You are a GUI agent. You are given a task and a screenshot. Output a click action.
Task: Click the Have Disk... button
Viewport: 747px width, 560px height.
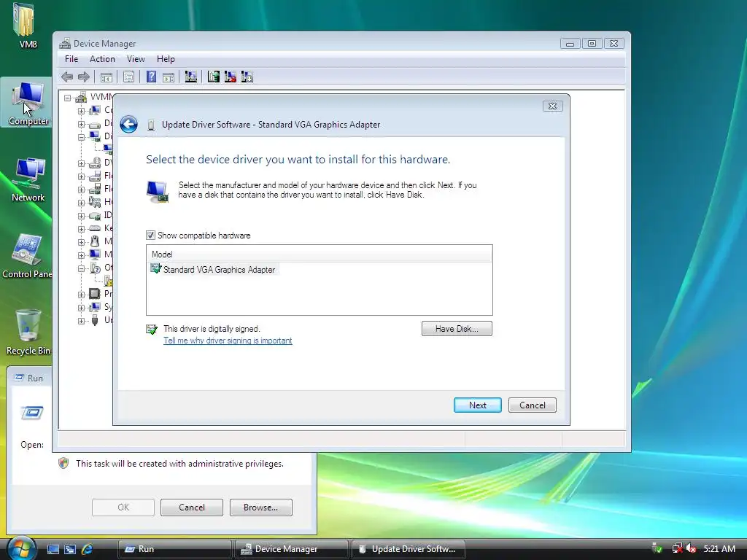pyautogui.click(x=457, y=329)
